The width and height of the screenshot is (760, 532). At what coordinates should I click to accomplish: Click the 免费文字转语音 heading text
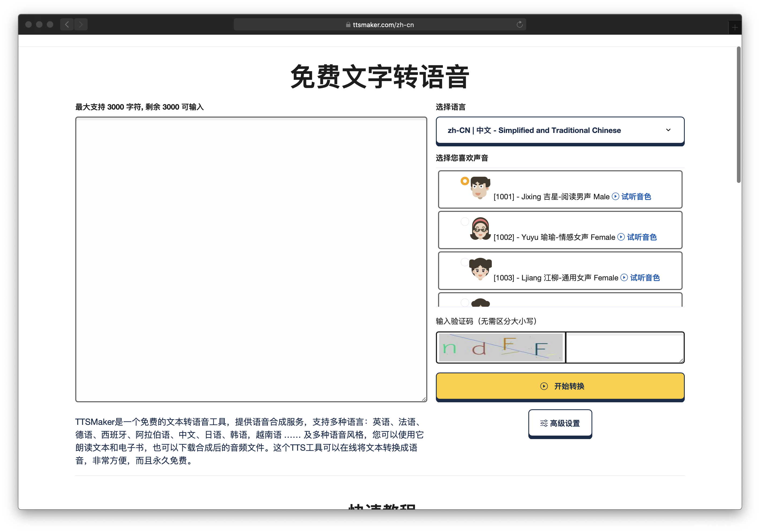tap(380, 77)
